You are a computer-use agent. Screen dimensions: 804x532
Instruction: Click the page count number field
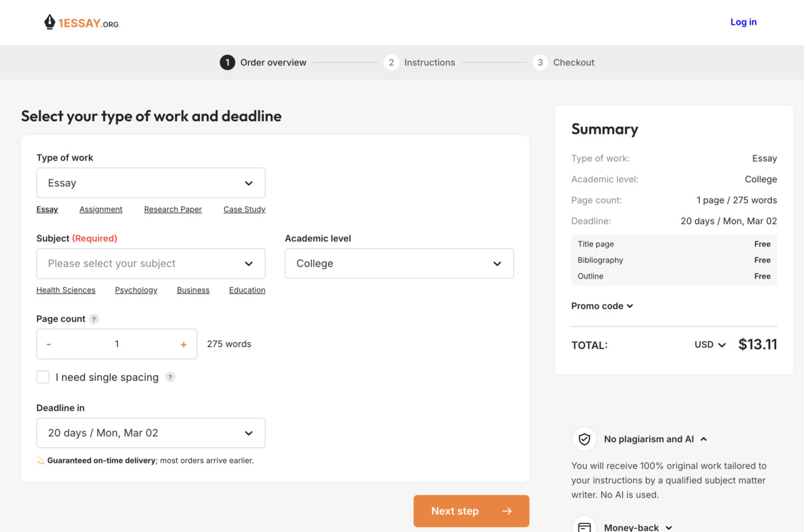point(116,344)
